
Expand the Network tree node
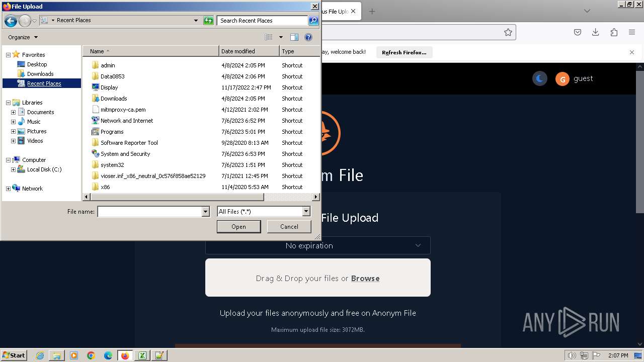coord(8,189)
